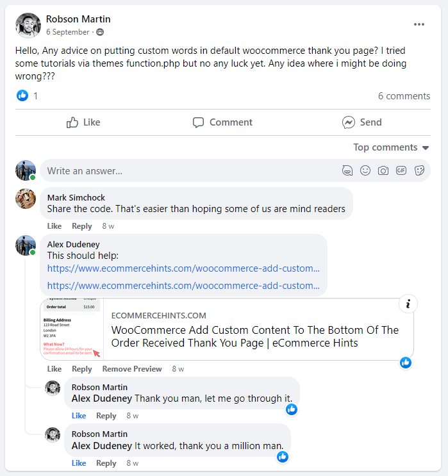Screen dimensions: 448x476
Task: Open the sticker picker in answer box
Action: (419, 170)
